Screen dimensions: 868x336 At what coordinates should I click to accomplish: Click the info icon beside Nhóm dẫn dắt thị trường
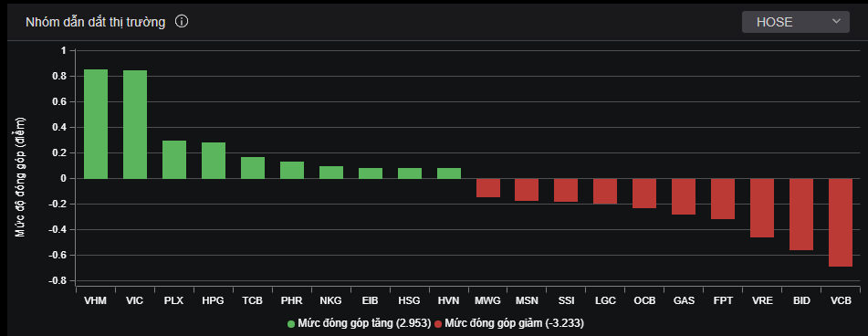pos(182,22)
